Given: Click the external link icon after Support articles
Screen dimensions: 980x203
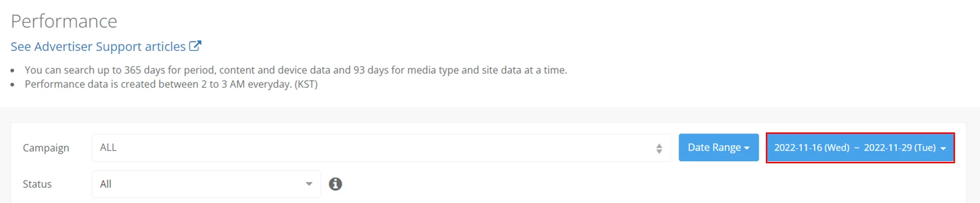Looking at the screenshot, I should (195, 46).
